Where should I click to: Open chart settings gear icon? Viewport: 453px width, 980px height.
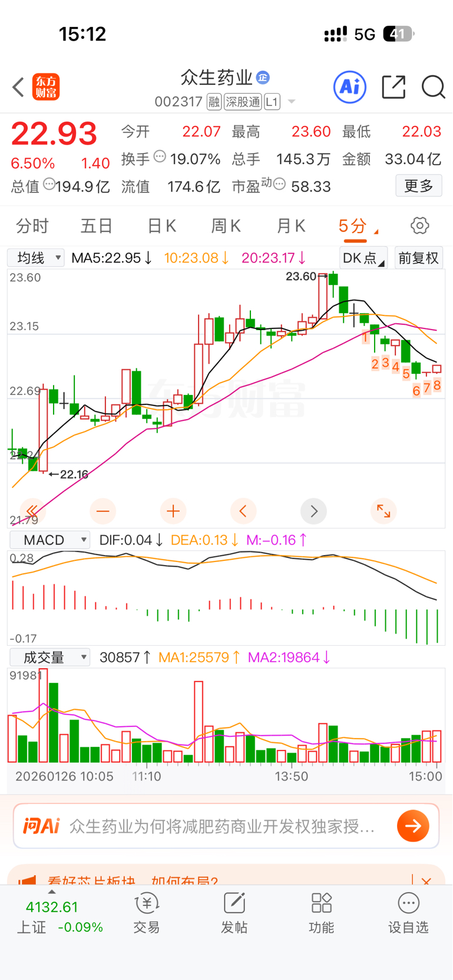coord(419,225)
